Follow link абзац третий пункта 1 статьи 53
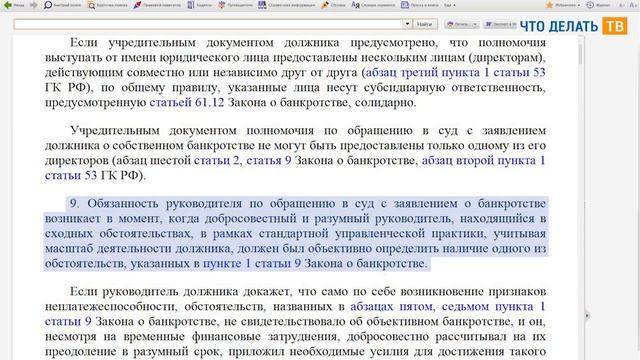Image resolution: width=640 pixels, height=360 pixels. coord(455,72)
